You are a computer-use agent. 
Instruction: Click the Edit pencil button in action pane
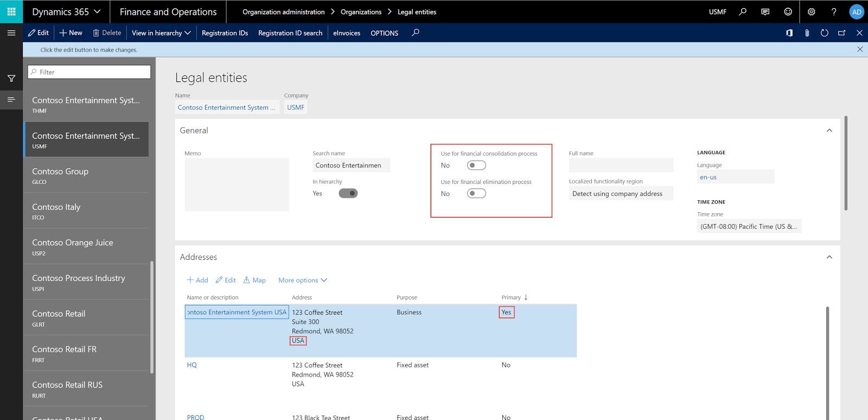[x=39, y=33]
